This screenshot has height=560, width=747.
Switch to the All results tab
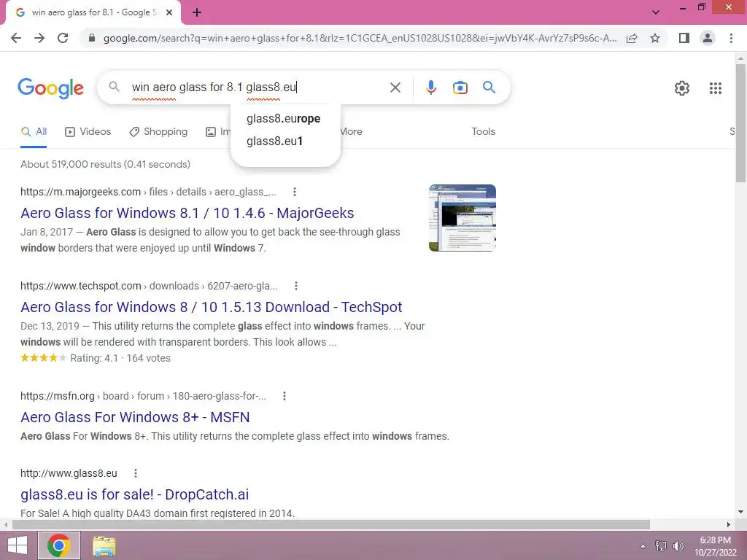(x=34, y=132)
